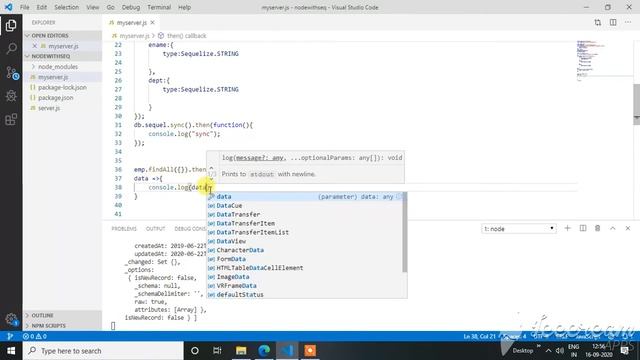This screenshot has height=360, width=640.
Task: Open the Go menu
Action: 111,7
